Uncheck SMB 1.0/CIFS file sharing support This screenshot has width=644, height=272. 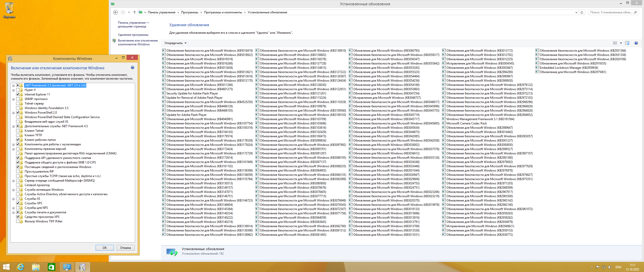coord(18,162)
